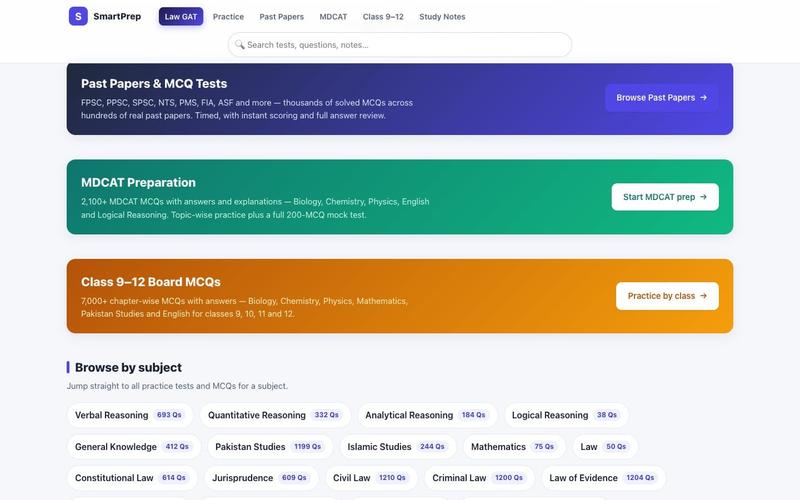Click the 693 Qs count badge
The image size is (800, 500).
(169, 415)
